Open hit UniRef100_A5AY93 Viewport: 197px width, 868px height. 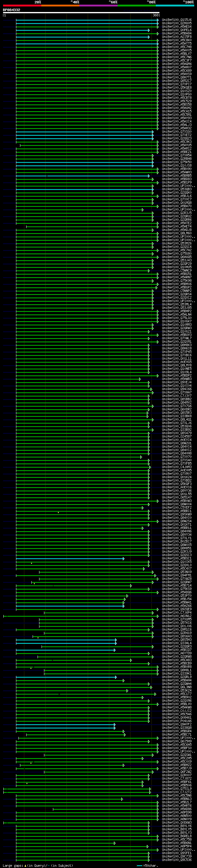(x=177, y=118)
